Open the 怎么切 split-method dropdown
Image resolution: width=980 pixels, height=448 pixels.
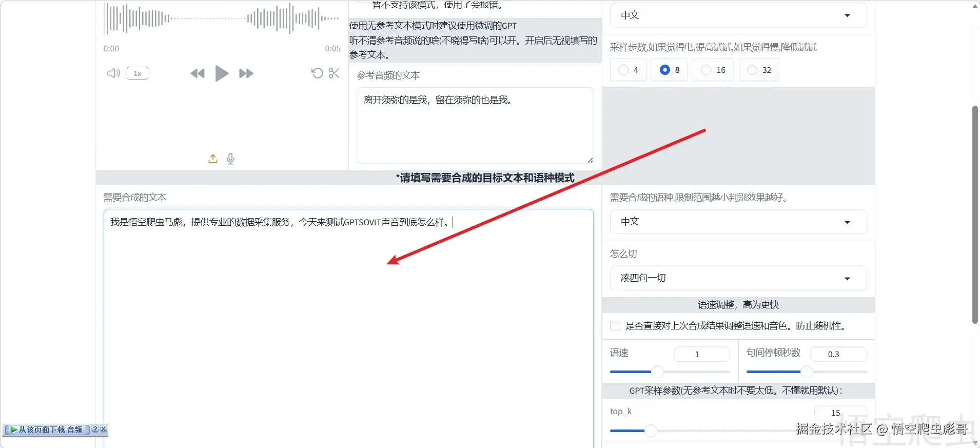(738, 278)
